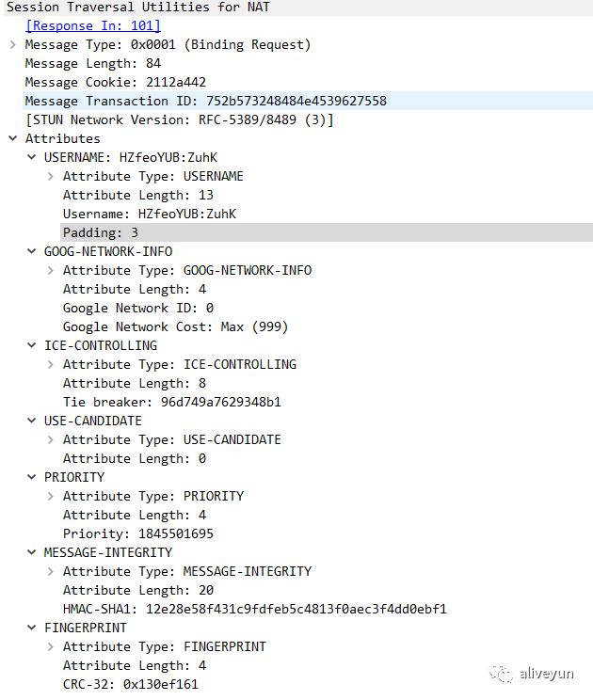
Task: Collapse the FINGERPRINT attribute node
Action: pyautogui.click(x=31, y=628)
